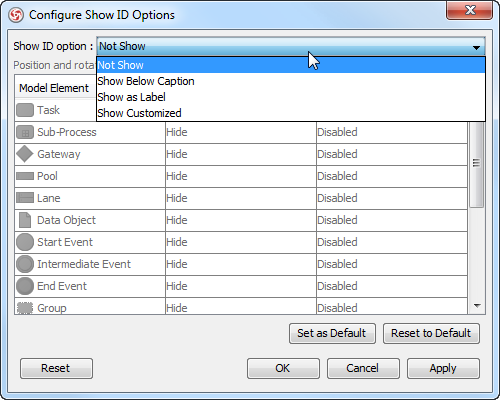Click the scrollbar down arrow in table
The height and width of the screenshot is (400, 500).
477,306
